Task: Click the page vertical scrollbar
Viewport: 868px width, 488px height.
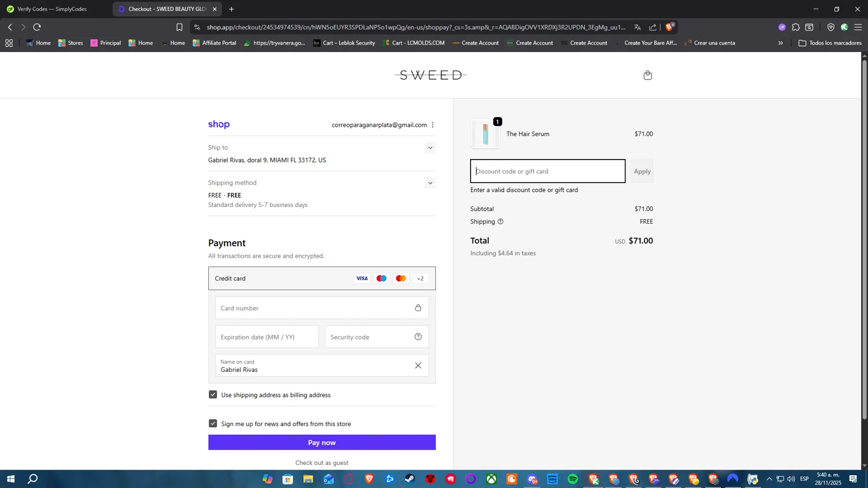Action: pos(865,239)
